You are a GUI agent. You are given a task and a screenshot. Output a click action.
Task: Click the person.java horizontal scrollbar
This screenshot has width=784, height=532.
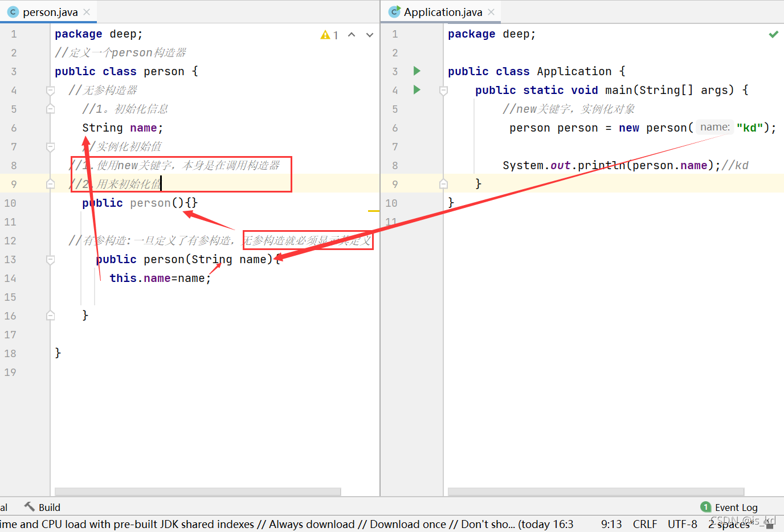[198, 492]
